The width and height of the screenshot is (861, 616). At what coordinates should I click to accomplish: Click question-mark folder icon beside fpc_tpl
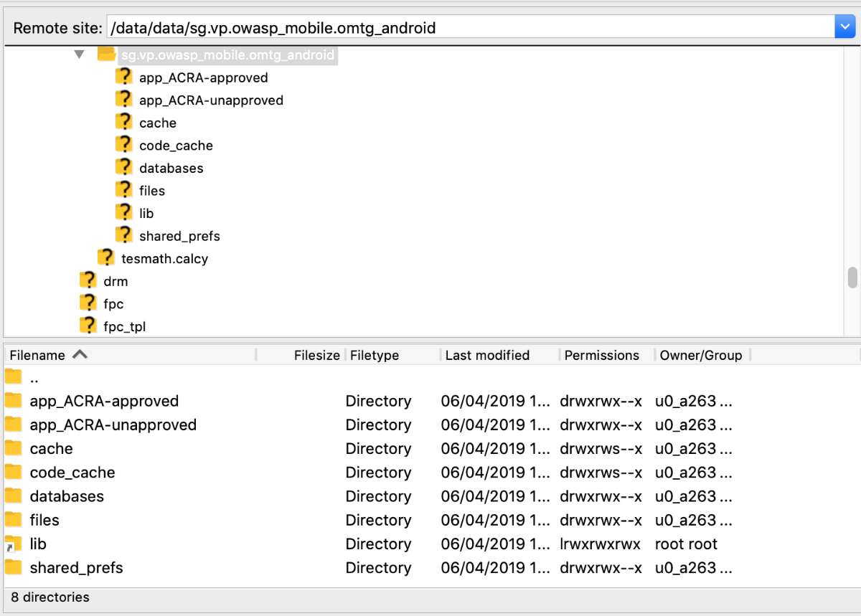[88, 326]
